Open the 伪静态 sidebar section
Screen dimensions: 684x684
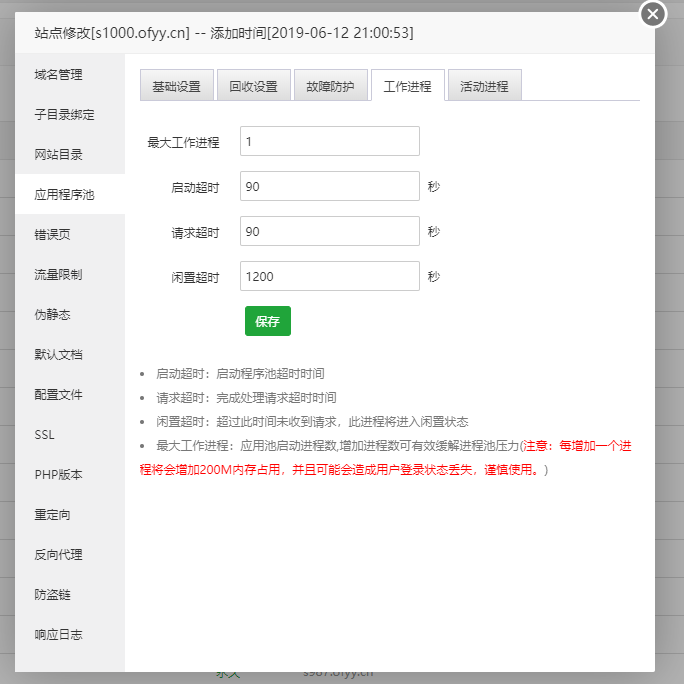click(x=70, y=315)
